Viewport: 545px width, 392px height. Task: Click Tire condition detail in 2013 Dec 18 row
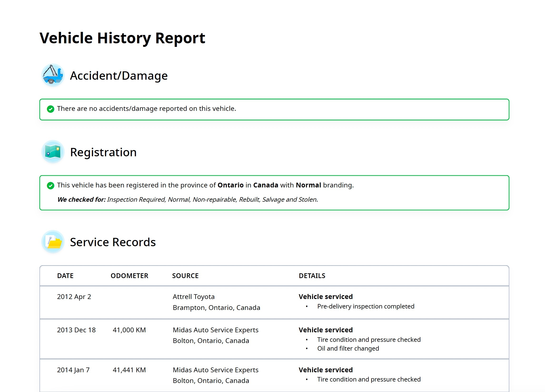tap(369, 340)
